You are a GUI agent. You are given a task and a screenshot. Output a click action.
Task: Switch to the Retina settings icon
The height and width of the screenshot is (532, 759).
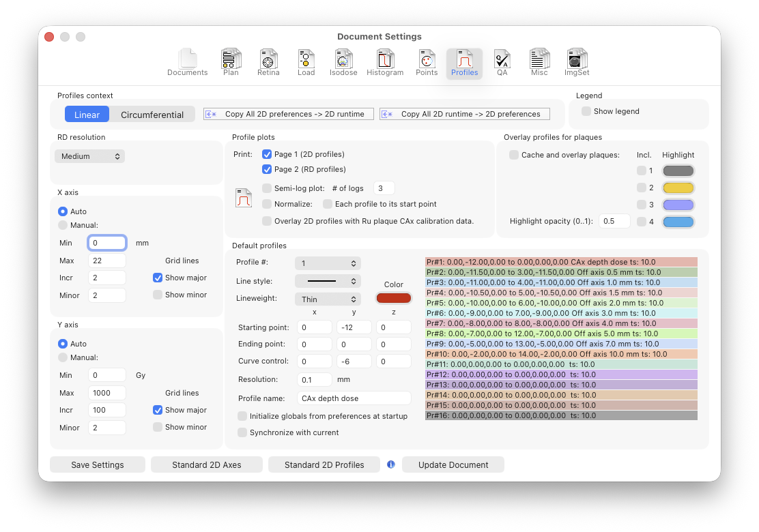268,63
